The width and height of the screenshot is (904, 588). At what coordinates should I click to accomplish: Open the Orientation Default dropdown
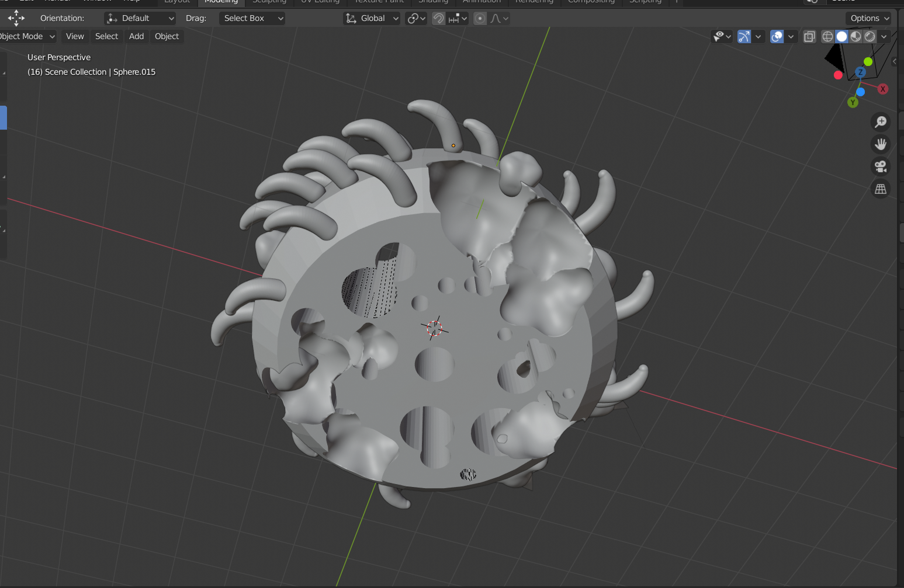click(140, 19)
